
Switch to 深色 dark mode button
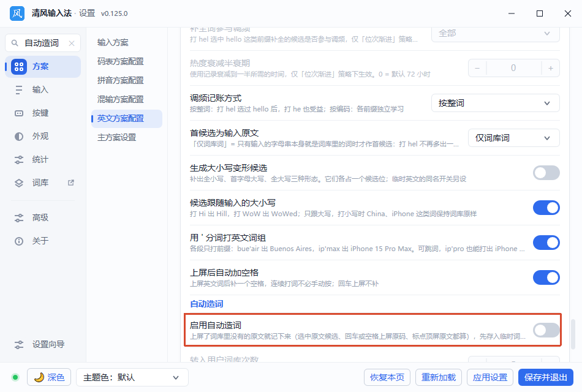coord(50,377)
